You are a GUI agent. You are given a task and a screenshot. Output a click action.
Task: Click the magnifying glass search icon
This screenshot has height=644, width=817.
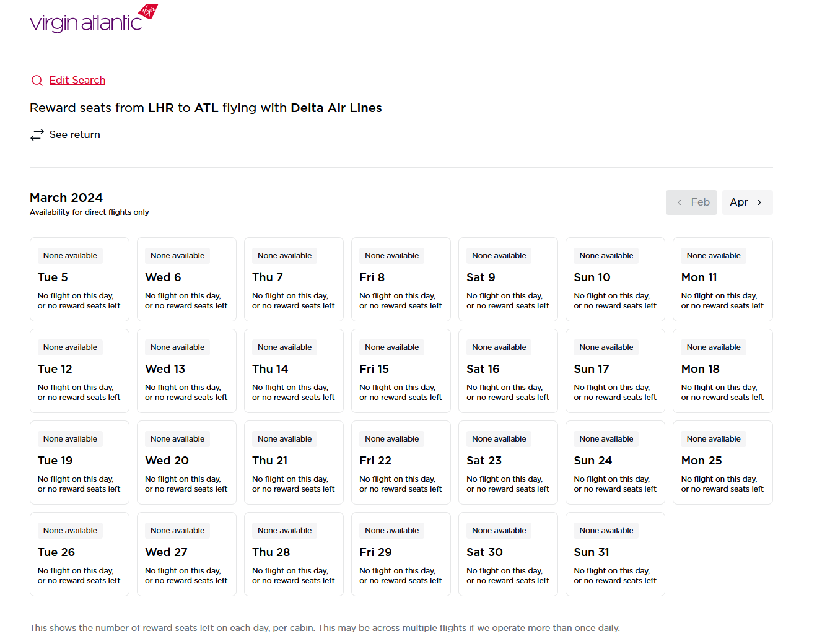pos(37,80)
